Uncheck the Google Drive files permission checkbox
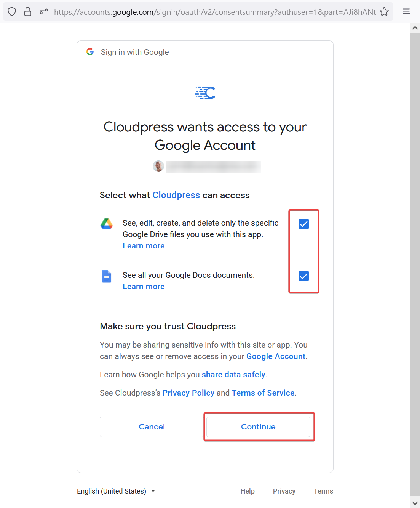Viewport: 420px width, 508px height. tap(303, 224)
